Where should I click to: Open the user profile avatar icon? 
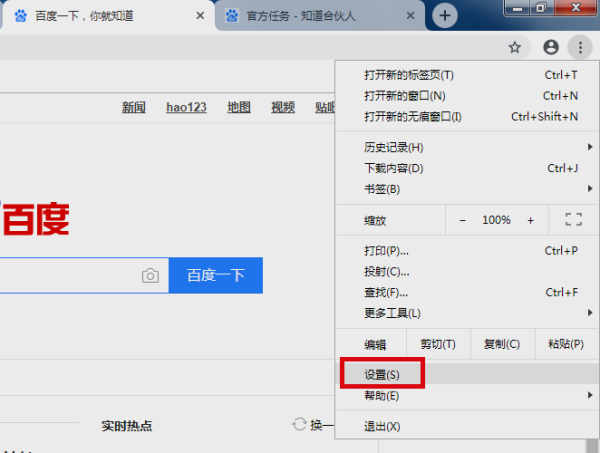click(551, 47)
